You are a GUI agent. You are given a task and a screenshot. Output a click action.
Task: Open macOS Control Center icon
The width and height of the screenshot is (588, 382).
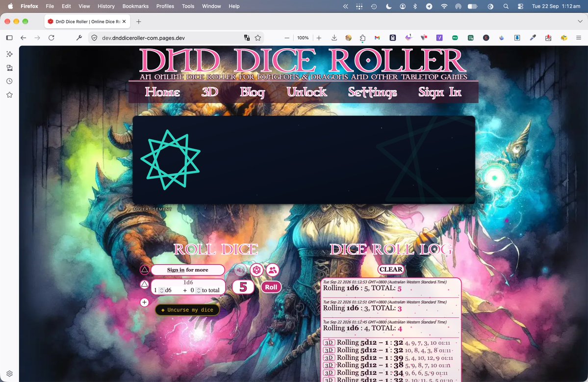coord(520,6)
